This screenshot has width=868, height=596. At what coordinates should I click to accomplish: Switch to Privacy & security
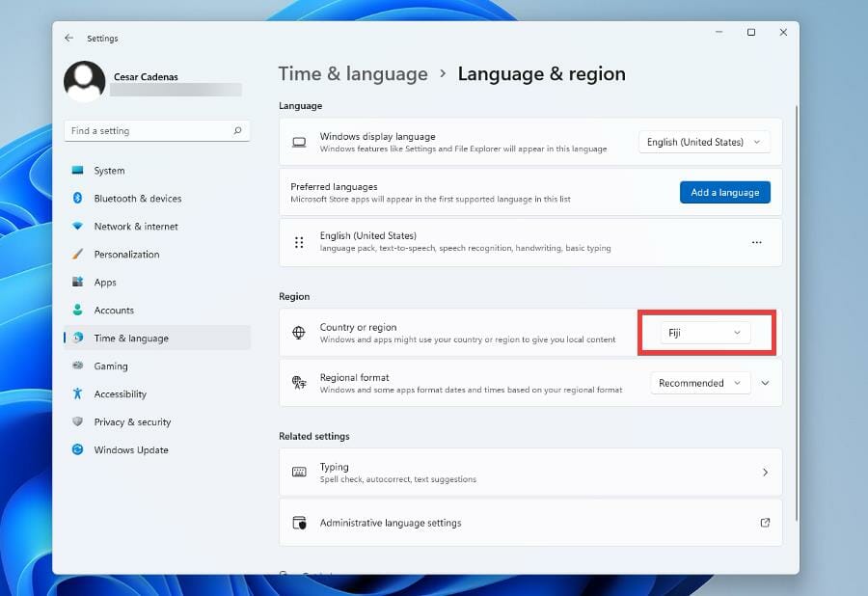tap(157, 421)
